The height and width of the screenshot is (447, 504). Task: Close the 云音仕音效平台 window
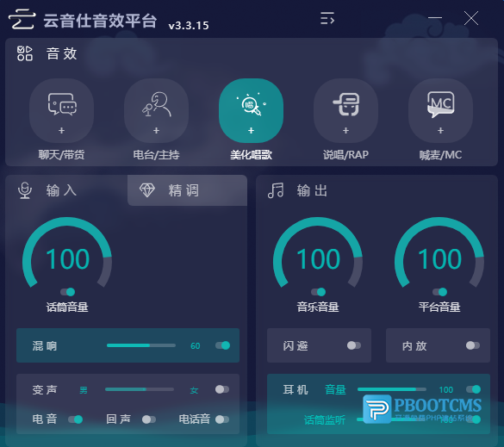[471, 18]
